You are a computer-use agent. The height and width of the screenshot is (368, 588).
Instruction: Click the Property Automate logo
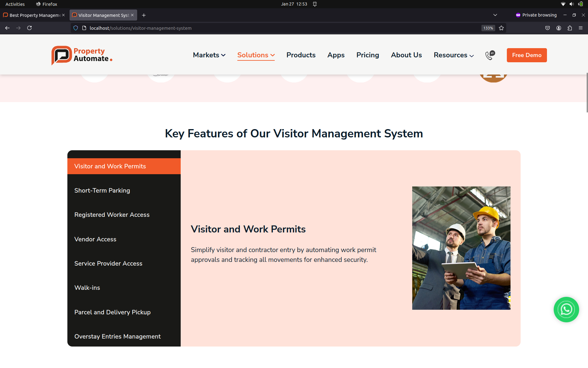82,55
